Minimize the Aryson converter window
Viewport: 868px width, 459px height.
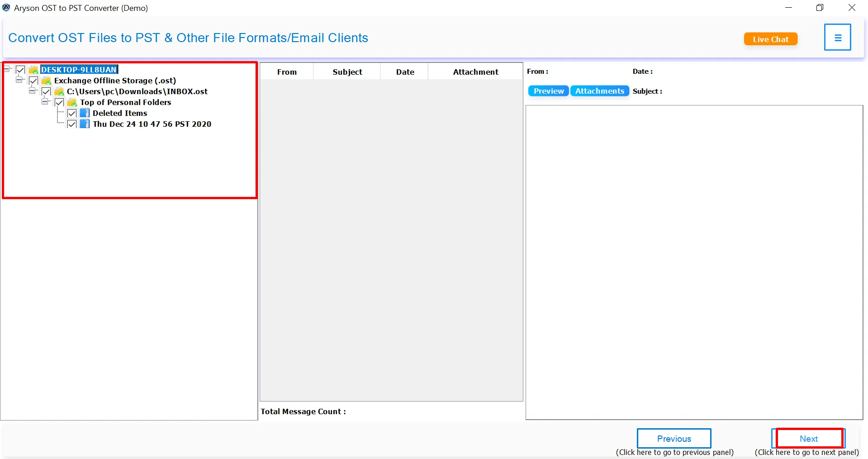click(789, 8)
